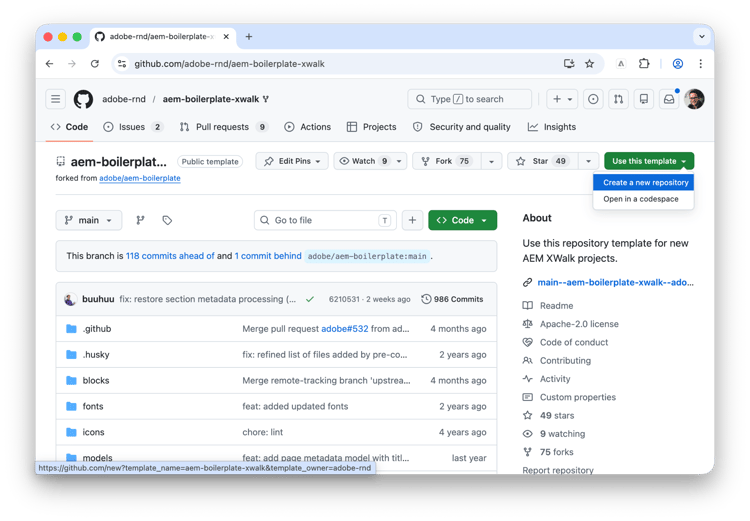Click install app icon in address bar
This screenshot has width=750, height=521.
pos(569,64)
